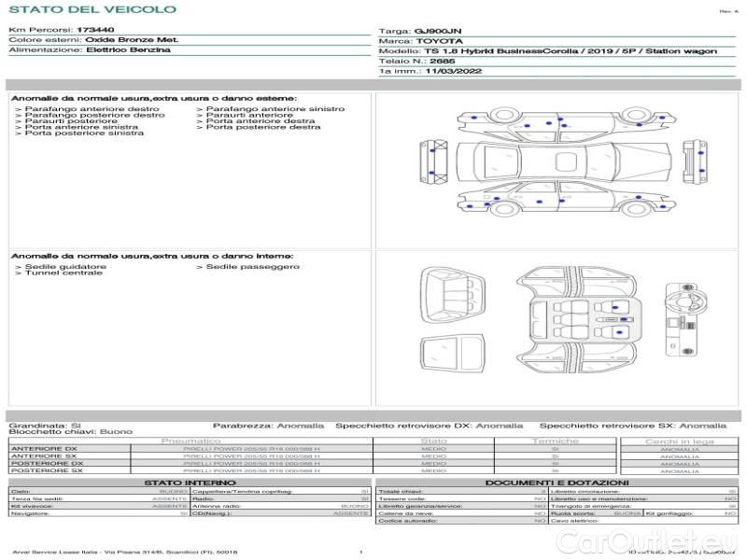Image resolution: width=747 pixels, height=560 pixels.
Task: Click the DOCUMENTI E DOTAZIONI section header
Action: point(556,483)
